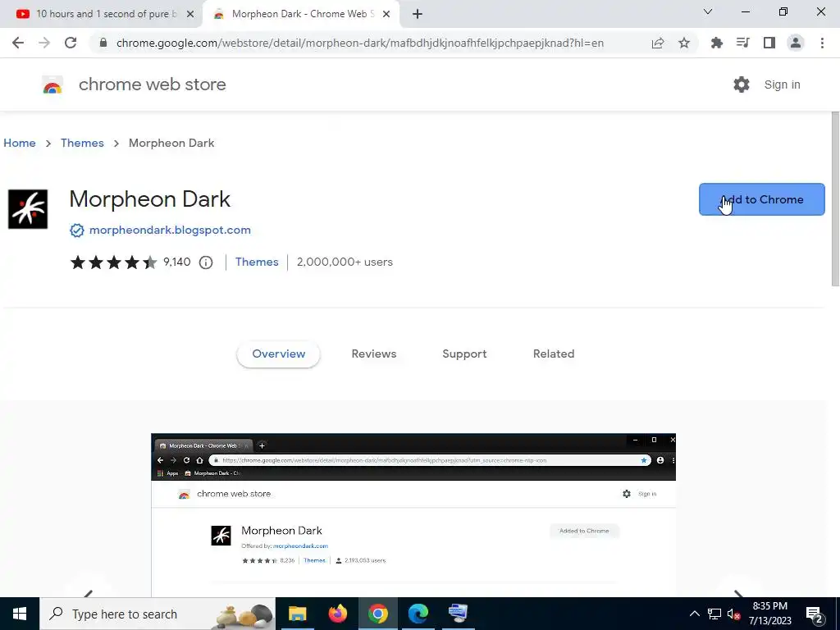
Task: Switch to the Reviews tab
Action: pyautogui.click(x=374, y=354)
